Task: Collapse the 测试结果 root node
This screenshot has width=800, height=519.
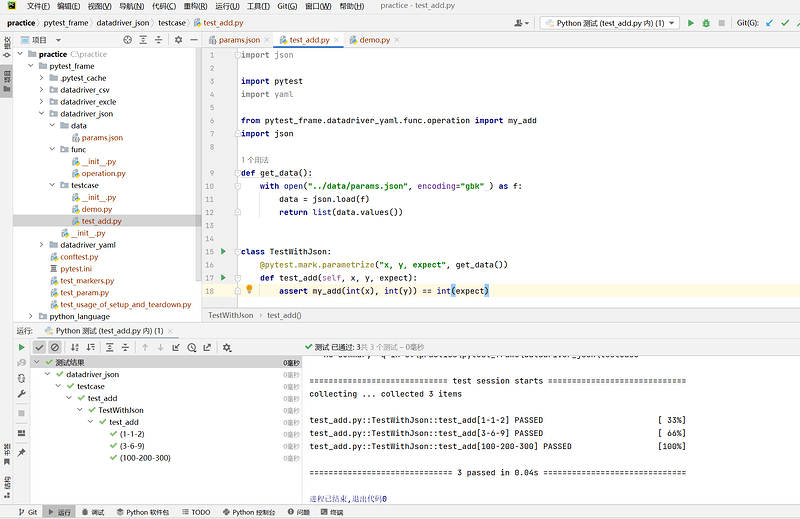Action: coord(37,362)
